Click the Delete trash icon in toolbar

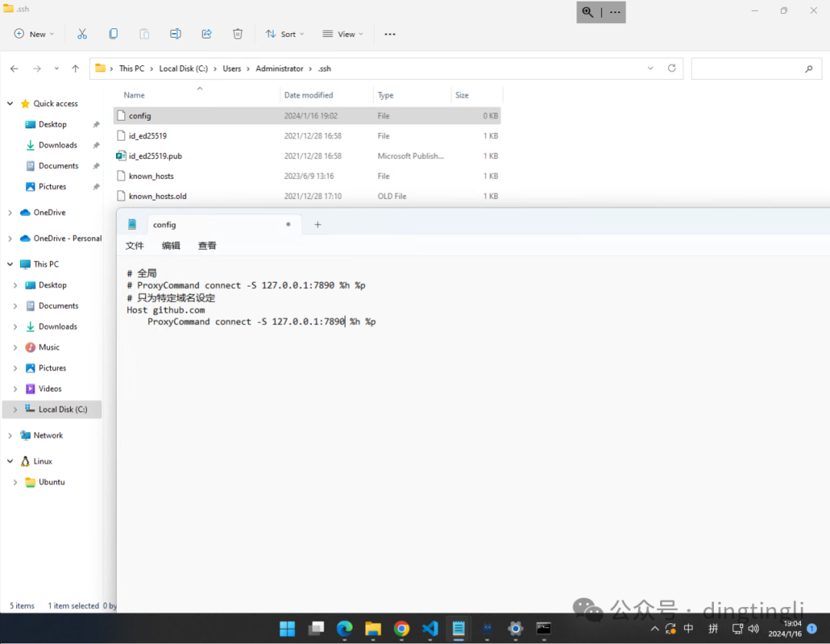(x=237, y=34)
